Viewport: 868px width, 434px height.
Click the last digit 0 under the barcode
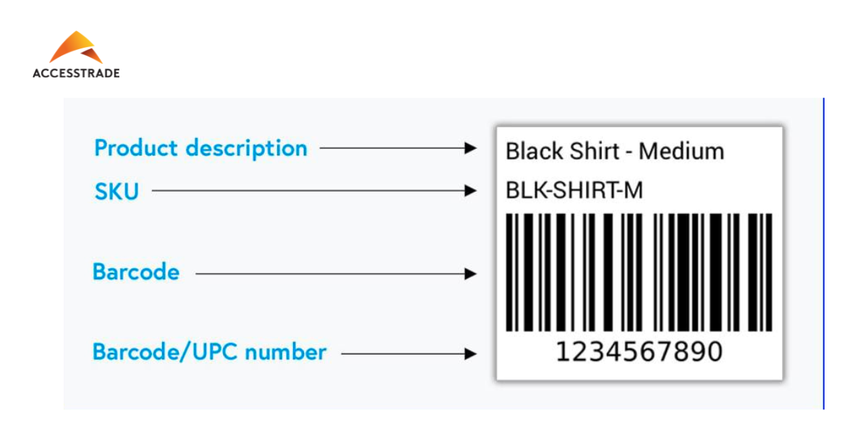click(715, 352)
